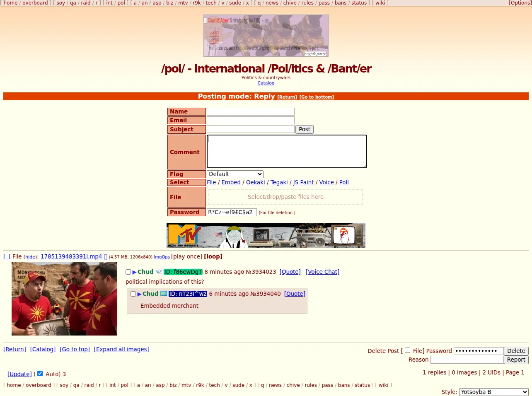
Task: Select the Embed upload option
Action: [x=231, y=183]
